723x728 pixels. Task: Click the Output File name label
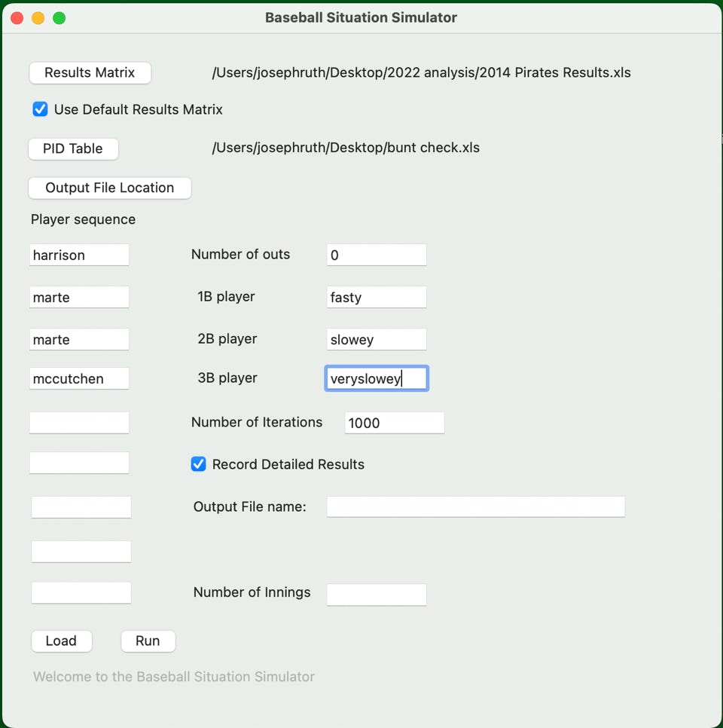coord(250,506)
